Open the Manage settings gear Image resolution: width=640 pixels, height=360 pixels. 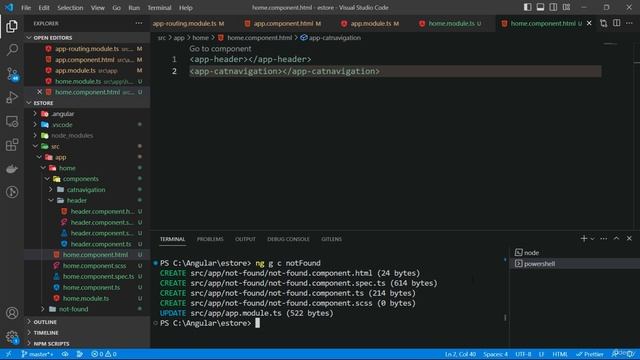tap(12, 337)
